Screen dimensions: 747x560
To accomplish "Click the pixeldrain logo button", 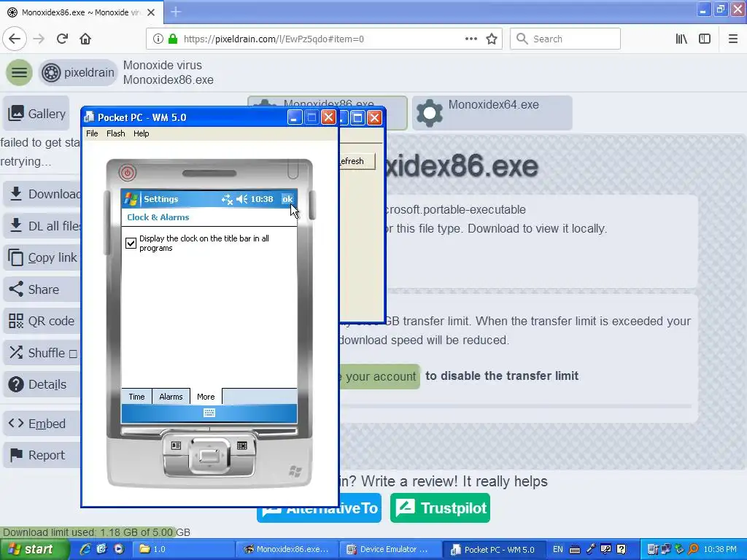I will (78, 72).
